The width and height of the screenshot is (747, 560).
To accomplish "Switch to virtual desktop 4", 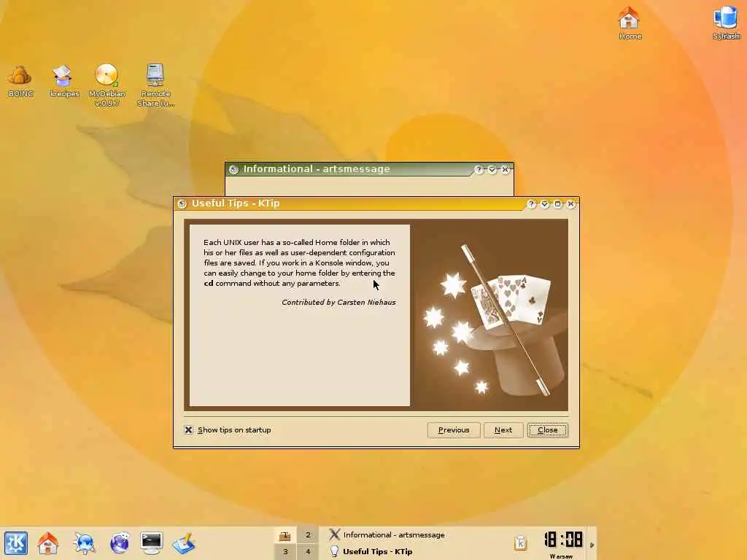I will [x=308, y=551].
